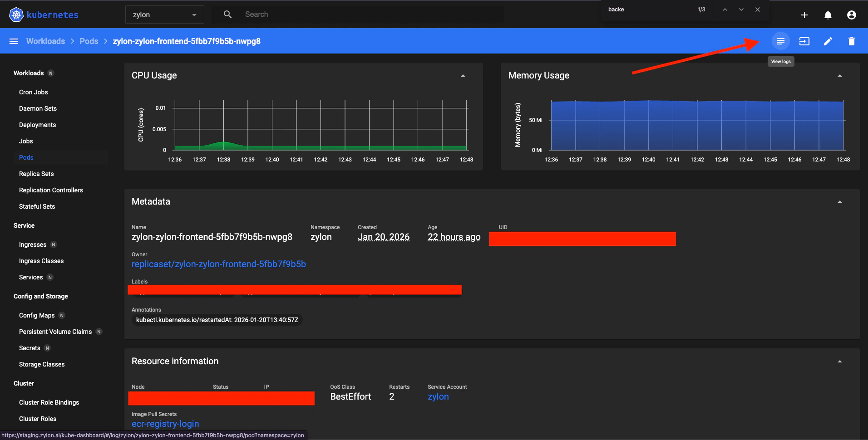Click the pod name in the breadcrumb

(x=187, y=41)
